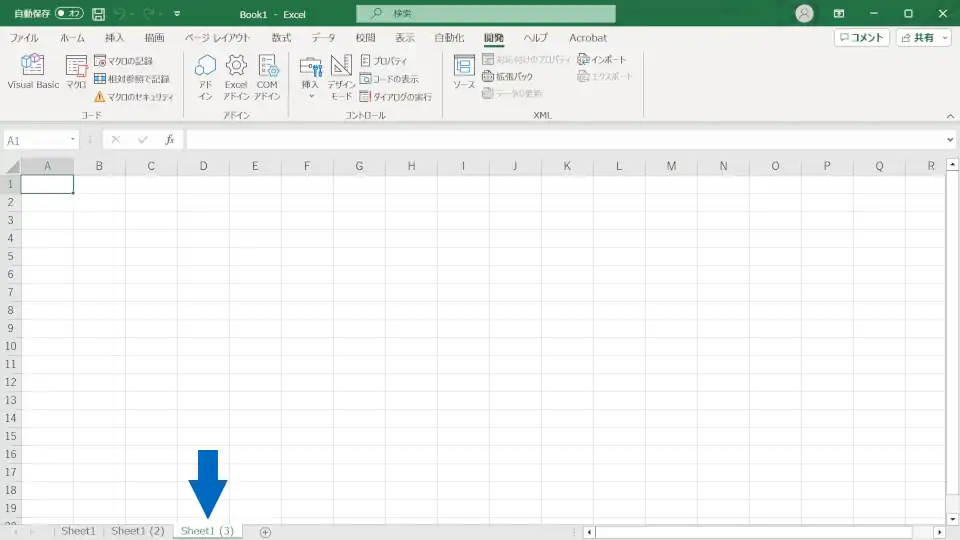Toggle the 自動保存 AutoSave switch
Viewport: 960px width, 540px height.
coord(69,14)
